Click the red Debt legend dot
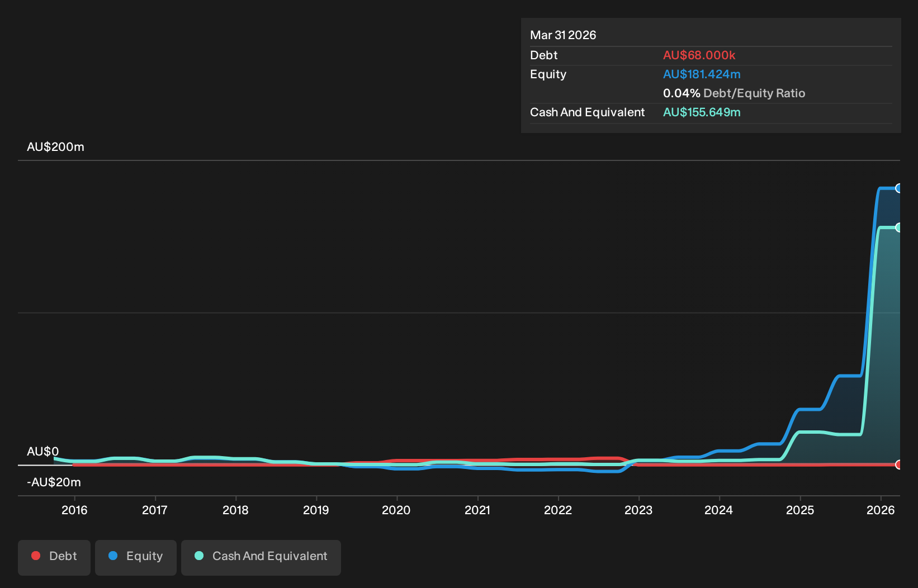 tap(36, 556)
